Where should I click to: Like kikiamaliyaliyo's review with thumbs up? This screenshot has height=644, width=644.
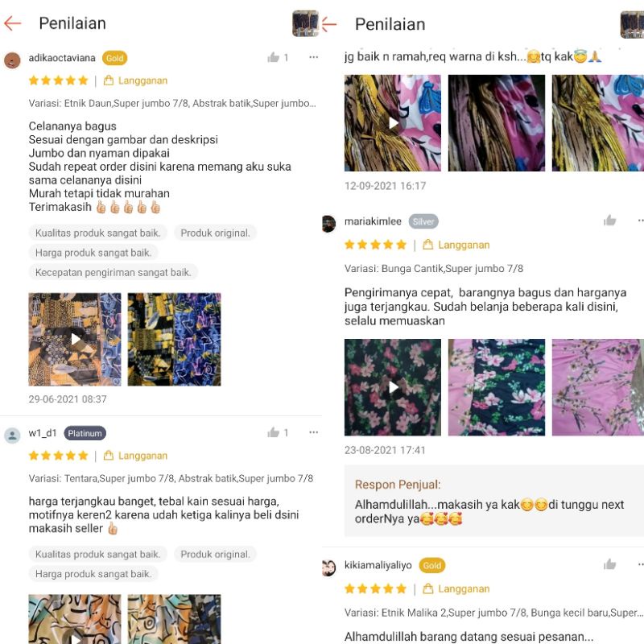click(610, 564)
